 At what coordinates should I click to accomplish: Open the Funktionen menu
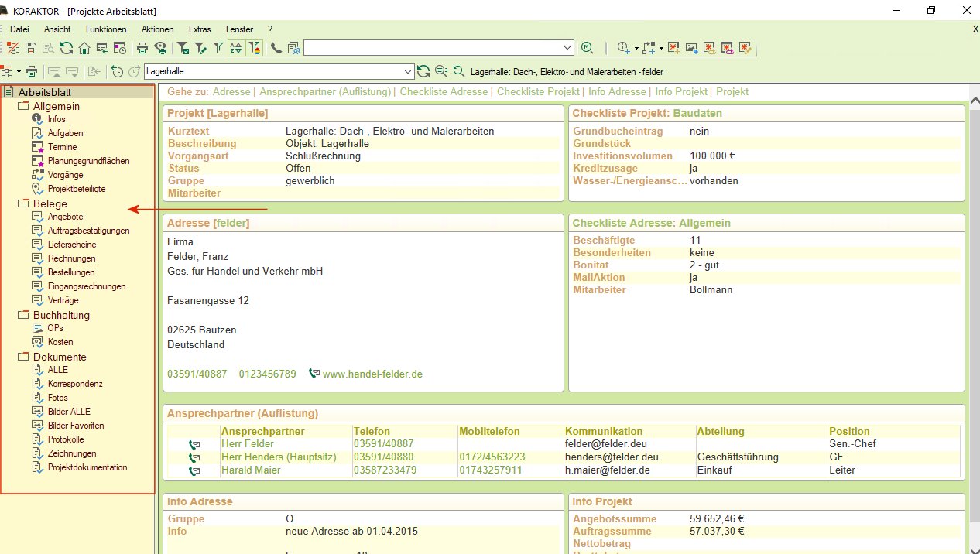[106, 29]
